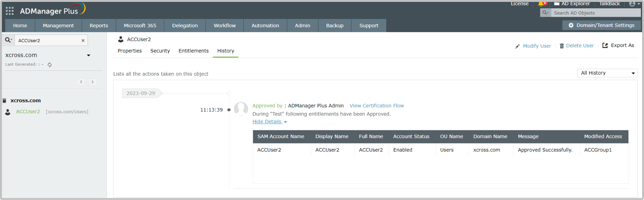The image size is (644, 200).
Task: Click the Account Status column header
Action: [411, 136]
